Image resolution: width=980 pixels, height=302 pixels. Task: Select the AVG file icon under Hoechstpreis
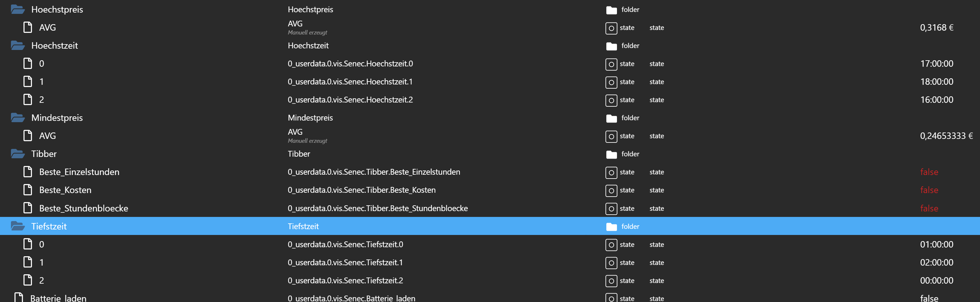[x=28, y=27]
